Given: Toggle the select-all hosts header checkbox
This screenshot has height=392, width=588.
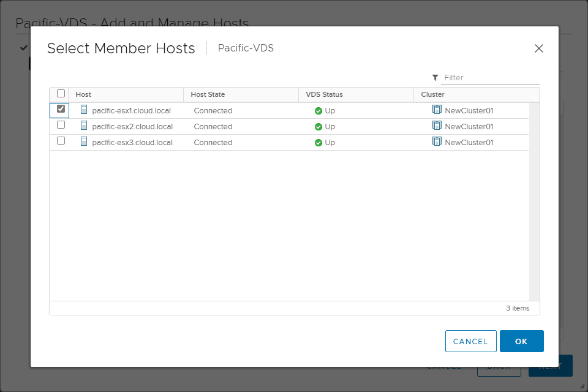Looking at the screenshot, I should tap(61, 94).
